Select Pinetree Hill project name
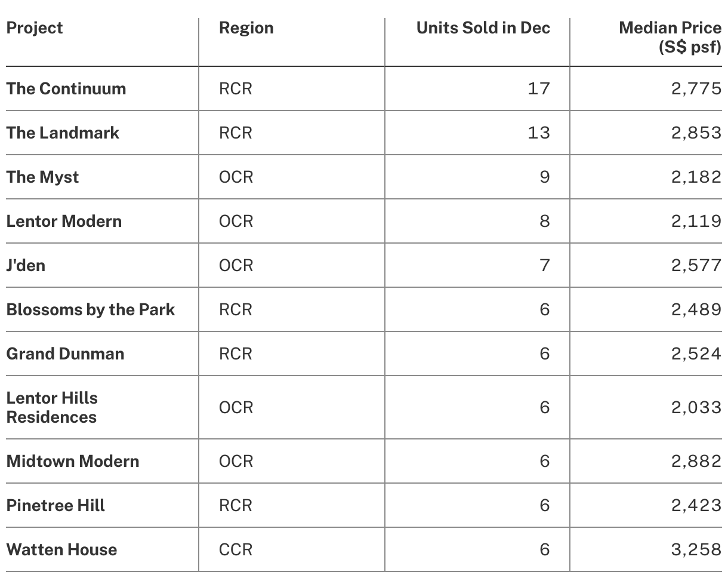The height and width of the screenshot is (578, 728). pyautogui.click(x=55, y=505)
